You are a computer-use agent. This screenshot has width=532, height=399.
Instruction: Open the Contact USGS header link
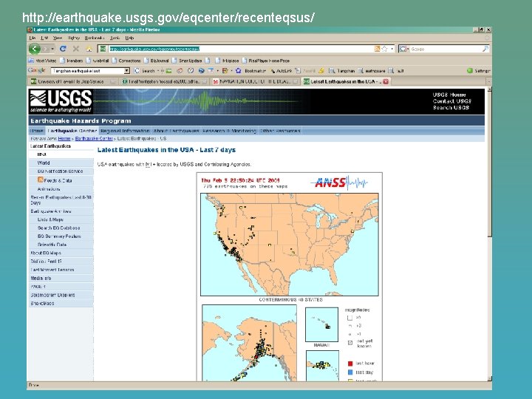click(452, 101)
